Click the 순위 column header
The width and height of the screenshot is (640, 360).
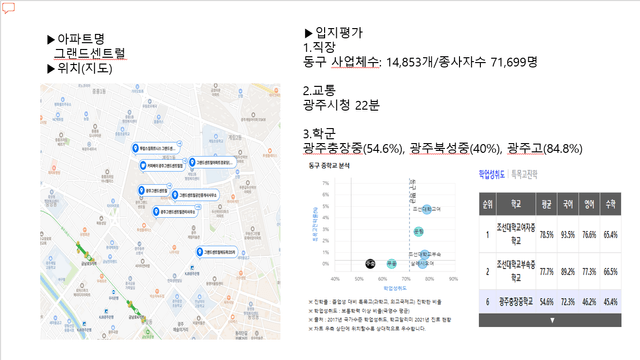pyautogui.click(x=487, y=204)
